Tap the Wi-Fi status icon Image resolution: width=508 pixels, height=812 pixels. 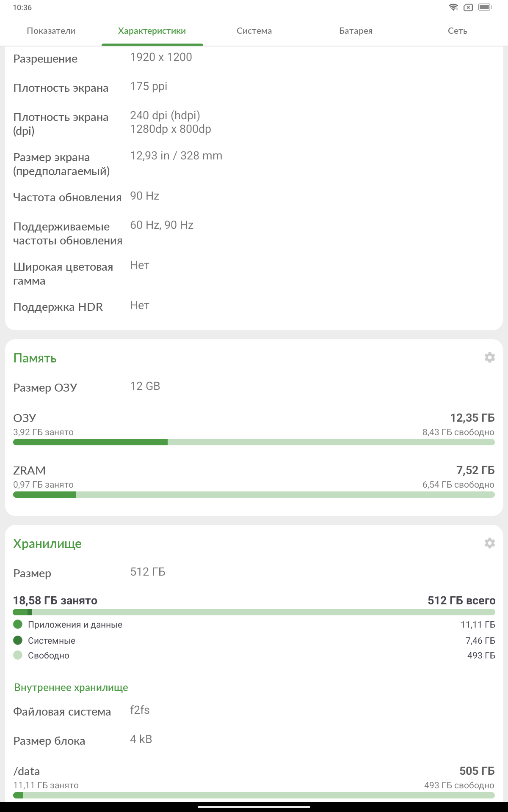click(x=453, y=7)
